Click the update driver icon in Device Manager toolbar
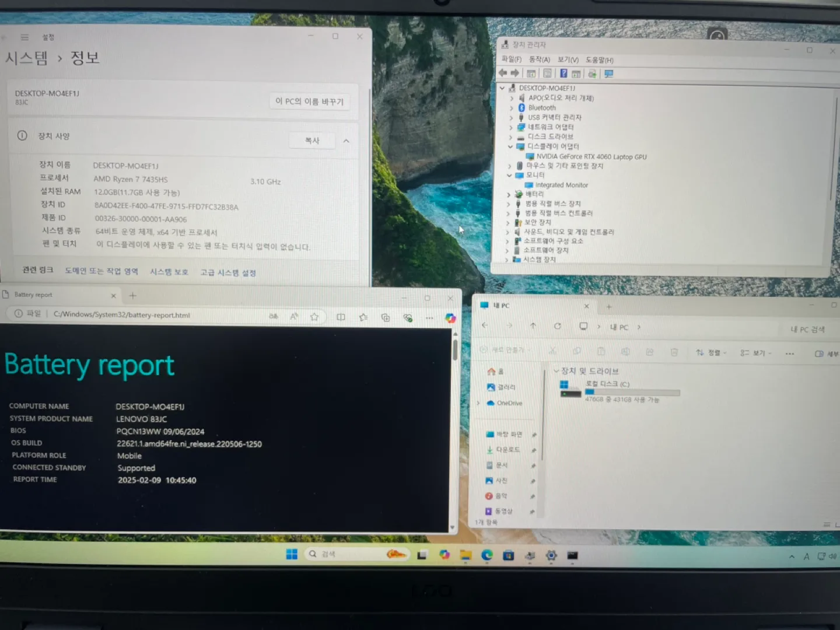840x630 pixels. 592,74
